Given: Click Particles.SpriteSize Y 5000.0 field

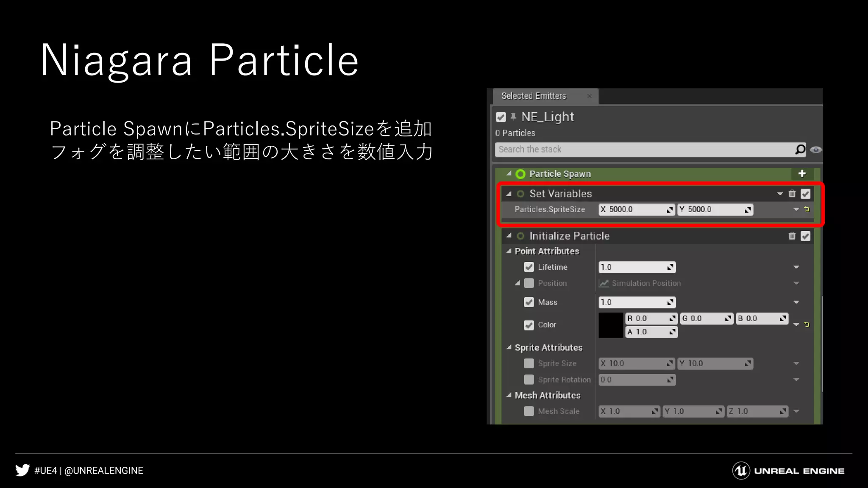Looking at the screenshot, I should (715, 209).
